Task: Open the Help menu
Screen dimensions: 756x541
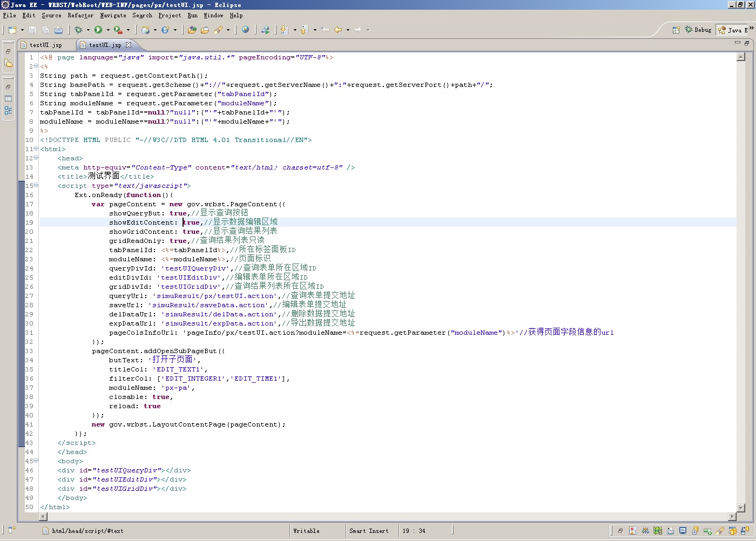Action: coord(236,16)
